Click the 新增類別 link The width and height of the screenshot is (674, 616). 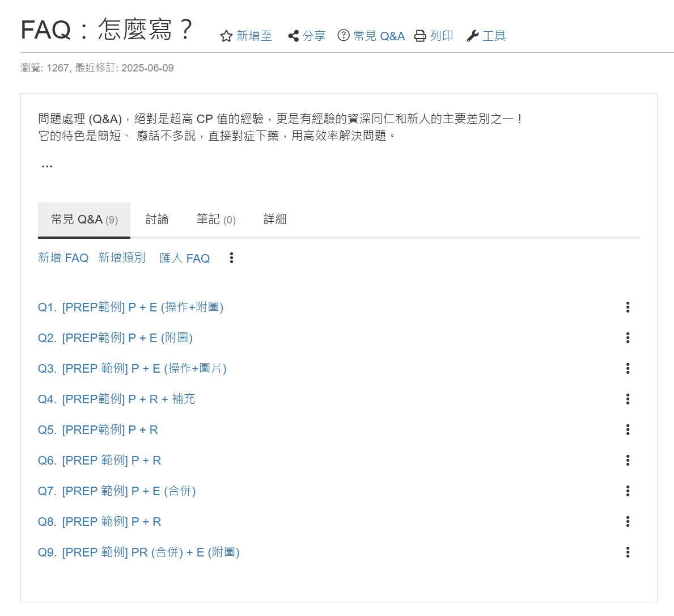pos(122,258)
